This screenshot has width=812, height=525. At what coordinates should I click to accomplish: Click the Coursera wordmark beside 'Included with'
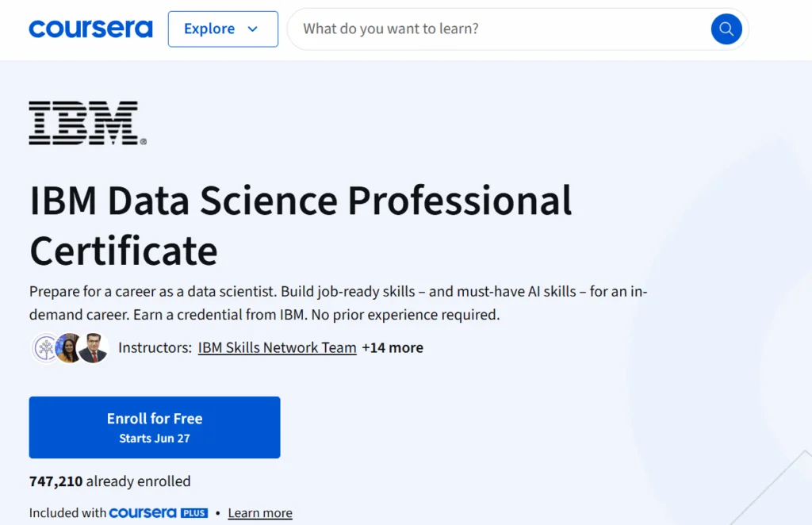point(143,513)
